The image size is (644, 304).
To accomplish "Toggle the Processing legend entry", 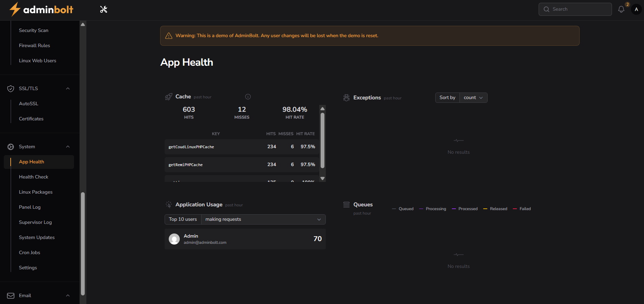I will click(x=433, y=209).
